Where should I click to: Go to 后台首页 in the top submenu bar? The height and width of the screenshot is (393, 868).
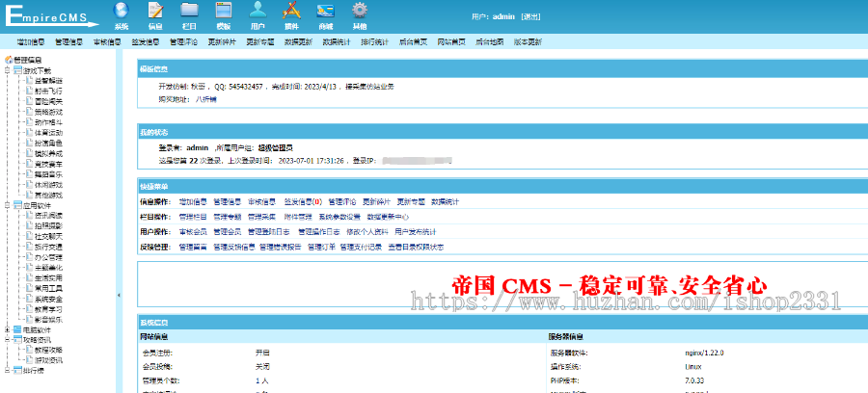413,41
